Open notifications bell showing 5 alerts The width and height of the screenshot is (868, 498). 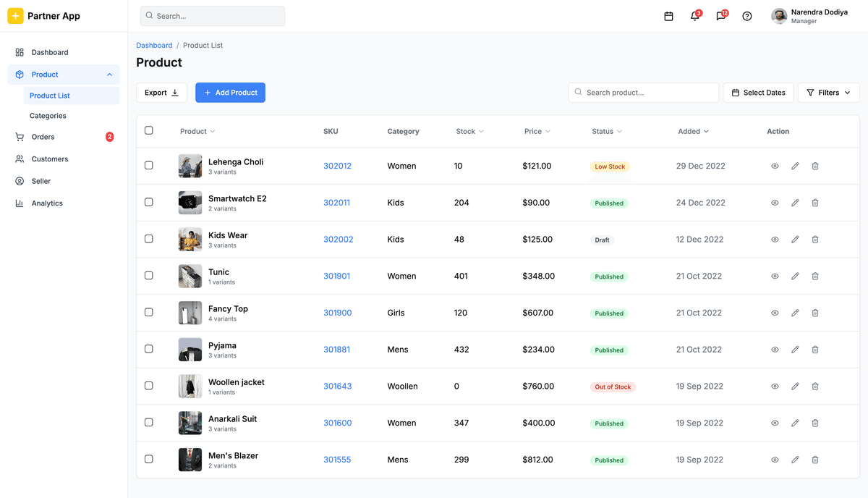(x=694, y=15)
